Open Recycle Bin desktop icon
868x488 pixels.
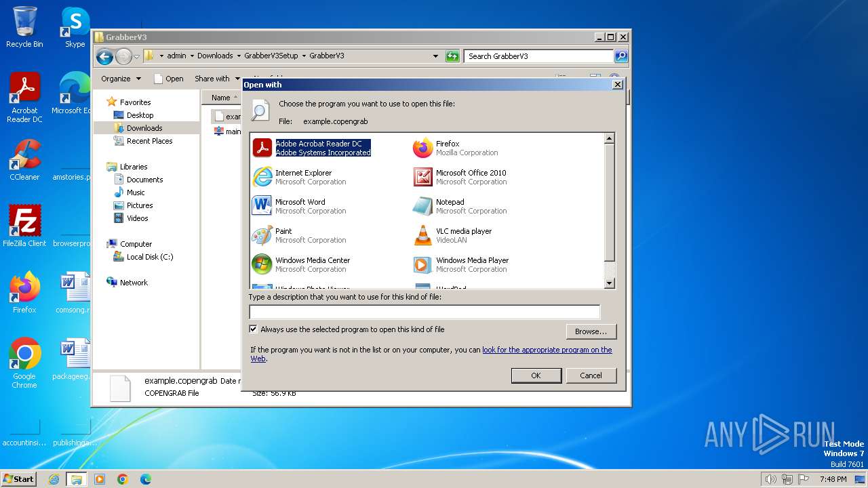[x=24, y=27]
